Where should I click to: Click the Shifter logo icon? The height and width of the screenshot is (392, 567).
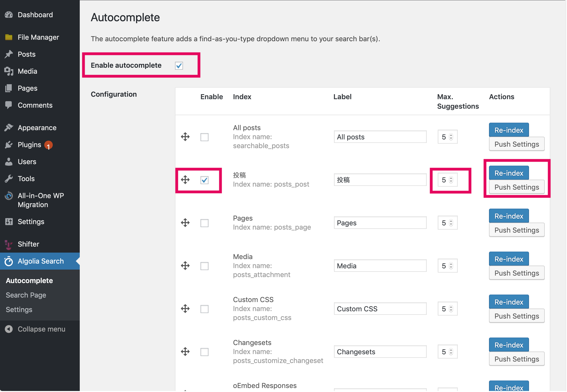[9, 245]
